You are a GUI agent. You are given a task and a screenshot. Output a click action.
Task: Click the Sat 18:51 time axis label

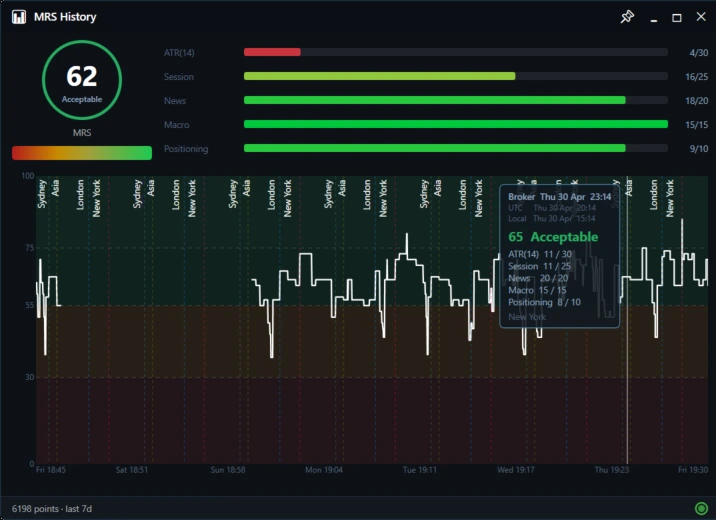pos(132,470)
